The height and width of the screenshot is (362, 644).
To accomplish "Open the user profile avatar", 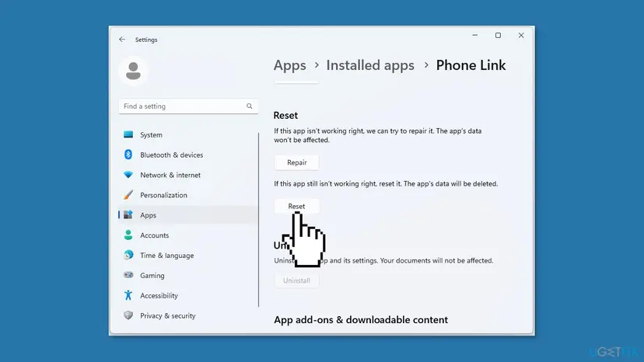I will pyautogui.click(x=133, y=71).
